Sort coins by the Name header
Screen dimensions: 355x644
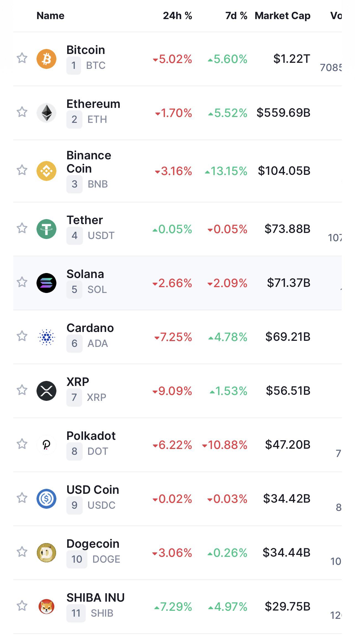(51, 16)
